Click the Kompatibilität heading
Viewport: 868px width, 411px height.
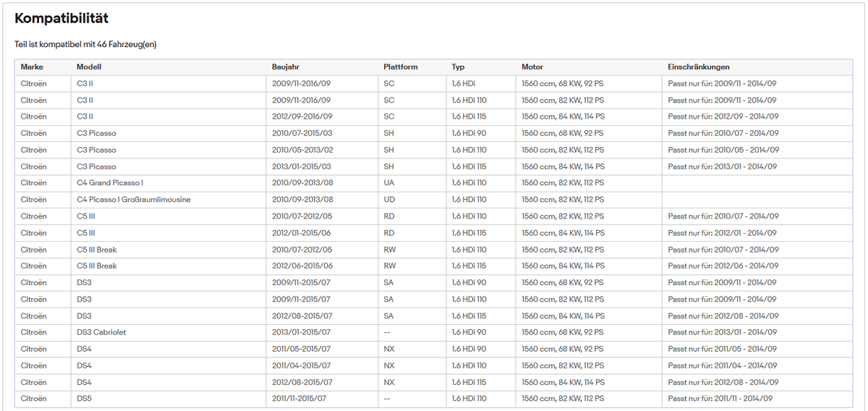coord(61,18)
